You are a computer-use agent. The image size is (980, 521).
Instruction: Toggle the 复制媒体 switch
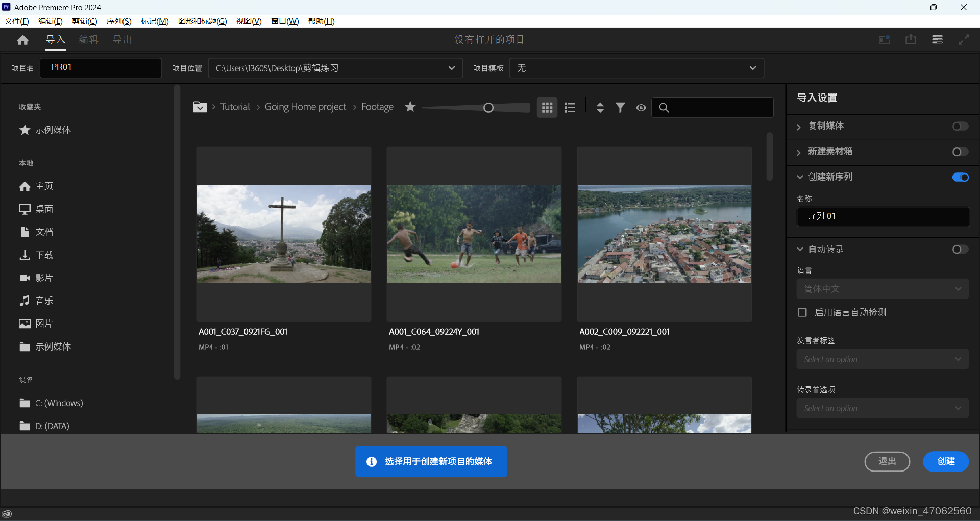pyautogui.click(x=960, y=126)
